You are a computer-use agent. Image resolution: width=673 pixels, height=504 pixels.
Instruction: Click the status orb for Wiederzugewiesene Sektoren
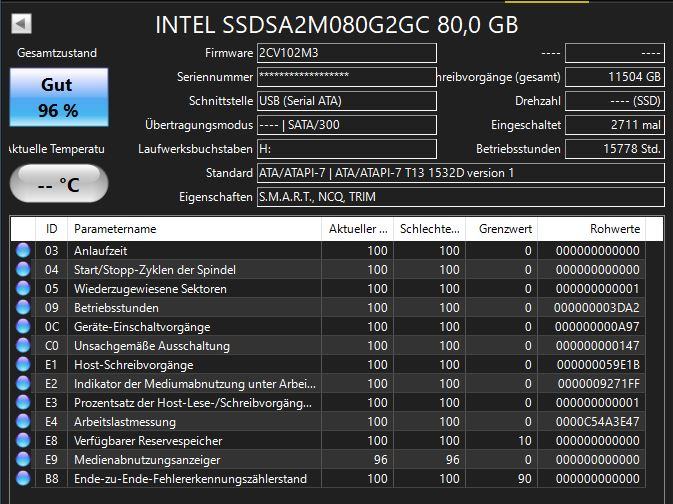(x=23, y=288)
